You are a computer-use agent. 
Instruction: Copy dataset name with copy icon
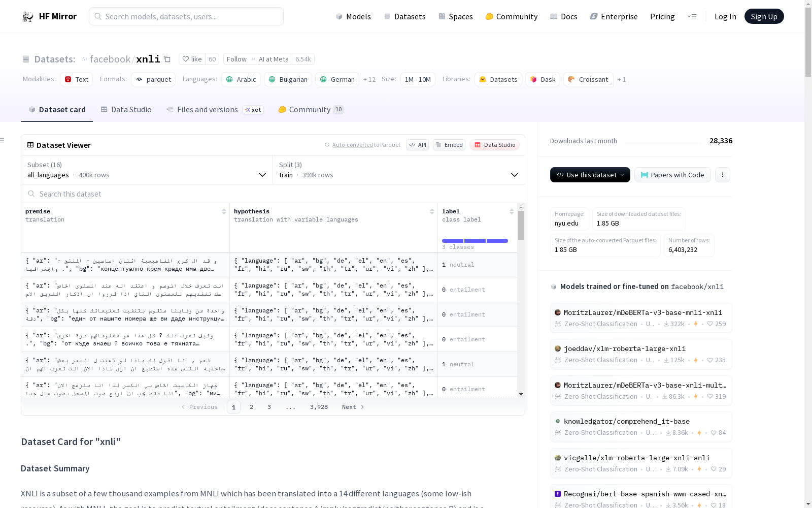pos(167,59)
